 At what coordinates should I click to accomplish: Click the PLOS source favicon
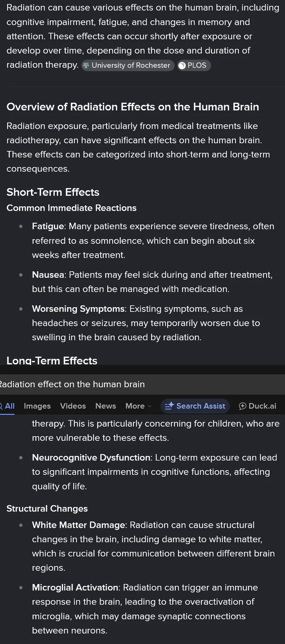182,66
